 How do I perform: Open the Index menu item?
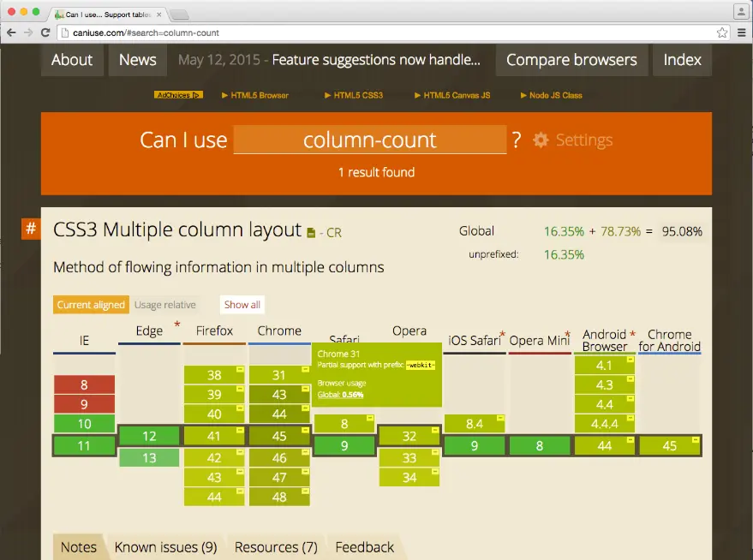point(682,60)
